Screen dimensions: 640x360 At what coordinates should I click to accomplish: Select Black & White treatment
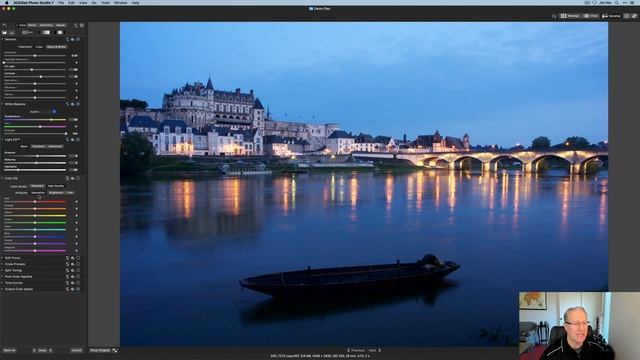tap(56, 47)
